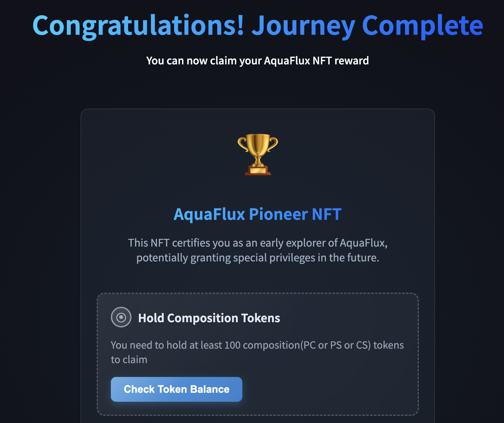The height and width of the screenshot is (423, 504).
Task: Click the number 100 in the requirement text
Action: pos(232,345)
